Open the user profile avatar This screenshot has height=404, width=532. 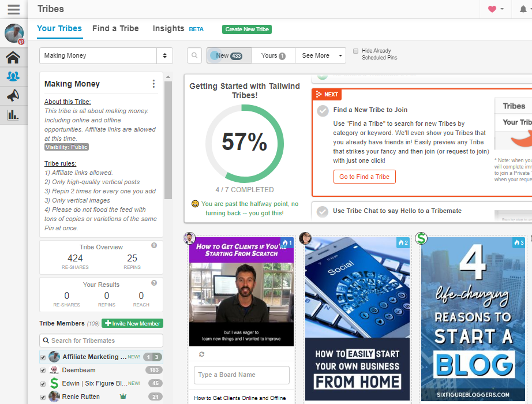14,33
